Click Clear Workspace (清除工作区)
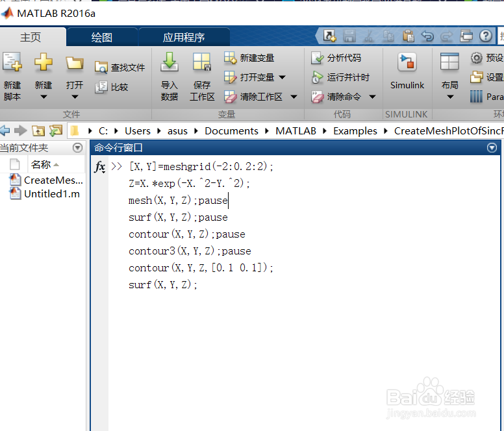 click(253, 97)
